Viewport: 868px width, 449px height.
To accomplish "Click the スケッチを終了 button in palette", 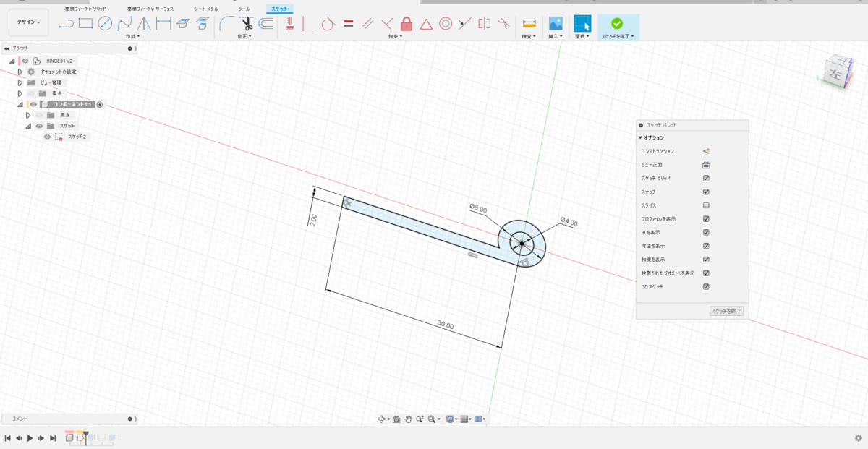I will (x=726, y=311).
